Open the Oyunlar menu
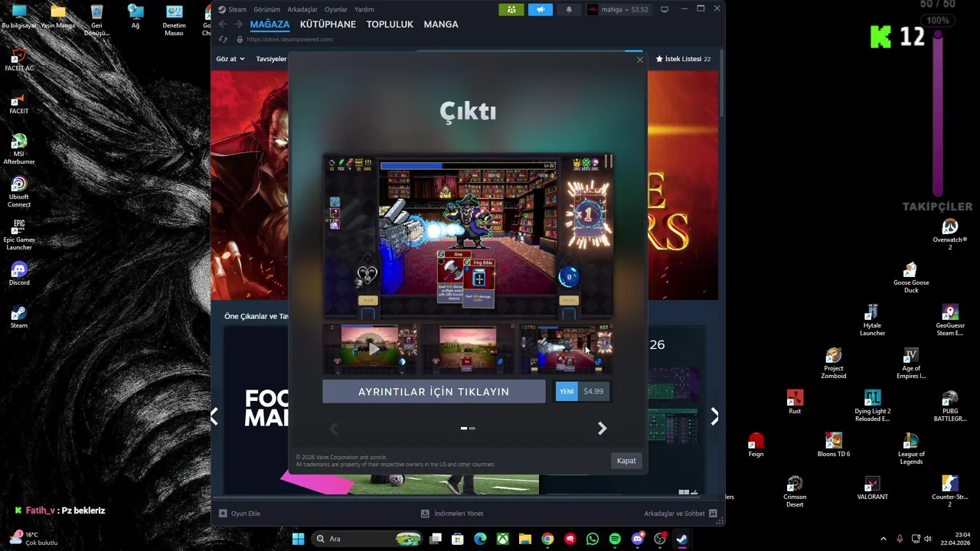Screen dimensions: 980x551 pyautogui.click(x=336, y=9)
